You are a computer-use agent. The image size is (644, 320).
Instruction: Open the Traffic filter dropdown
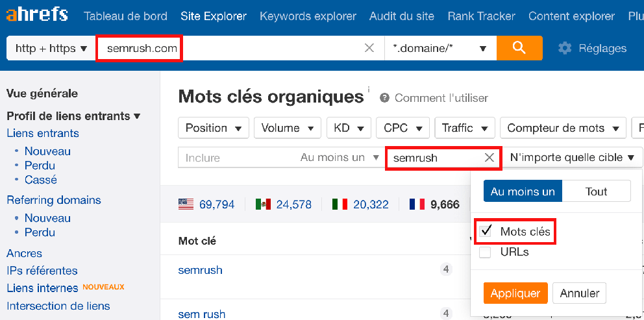click(x=465, y=128)
